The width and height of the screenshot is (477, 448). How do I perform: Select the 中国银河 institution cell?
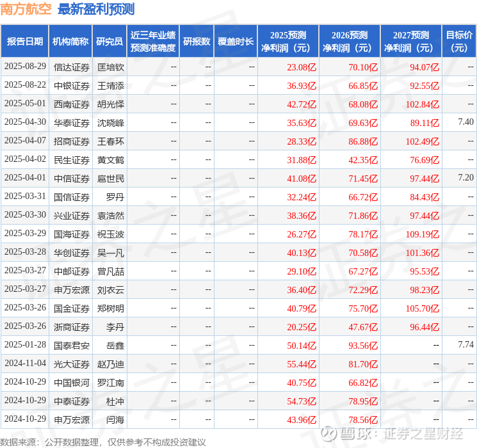tap(72, 382)
